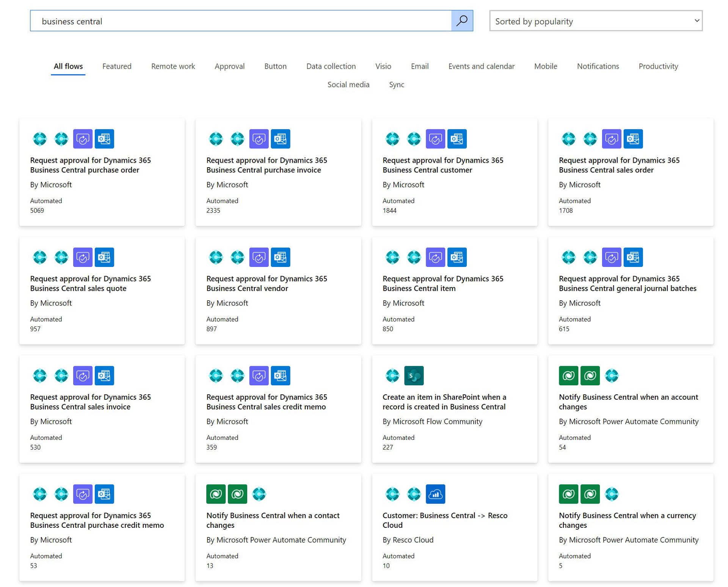Image resolution: width=728 pixels, height=587 pixels.
Task: Click second Dataverse icon on currency changes card
Action: coord(590,494)
